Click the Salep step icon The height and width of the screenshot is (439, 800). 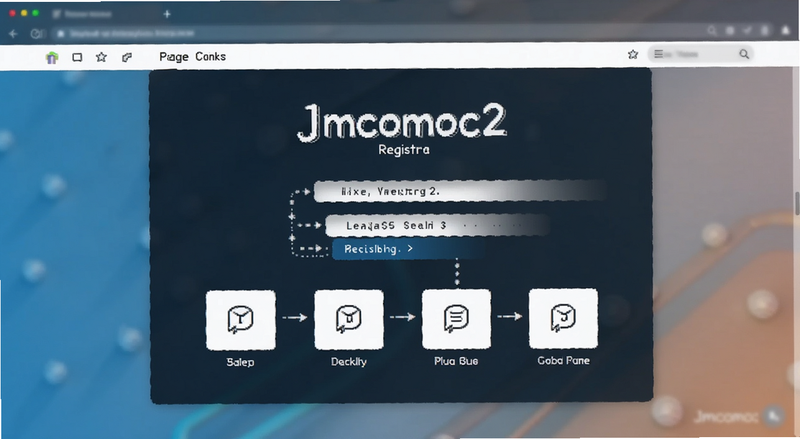click(240, 320)
